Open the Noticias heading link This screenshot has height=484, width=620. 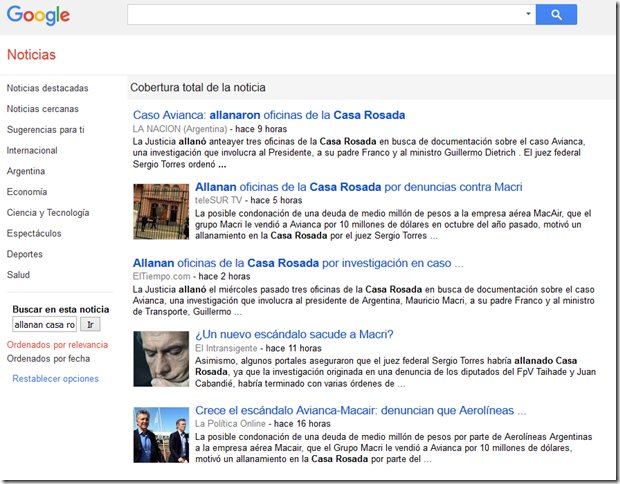coord(31,55)
